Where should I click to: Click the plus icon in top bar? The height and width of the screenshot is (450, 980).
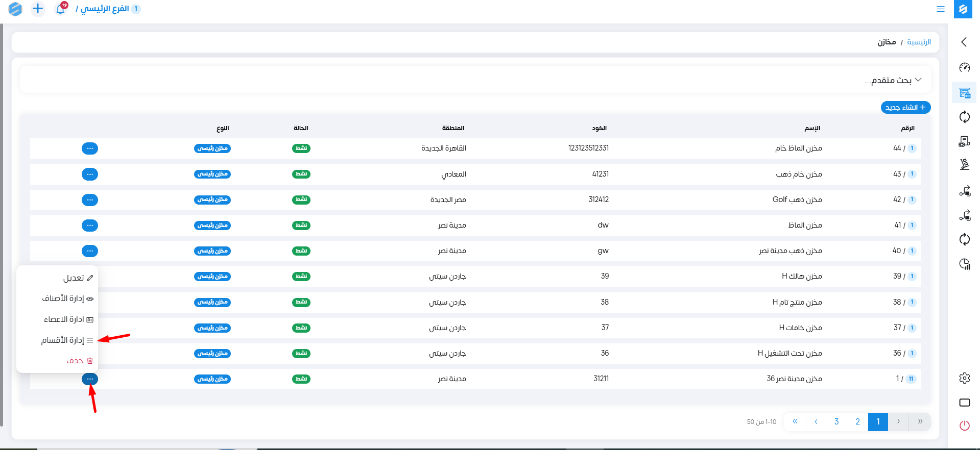[38, 9]
